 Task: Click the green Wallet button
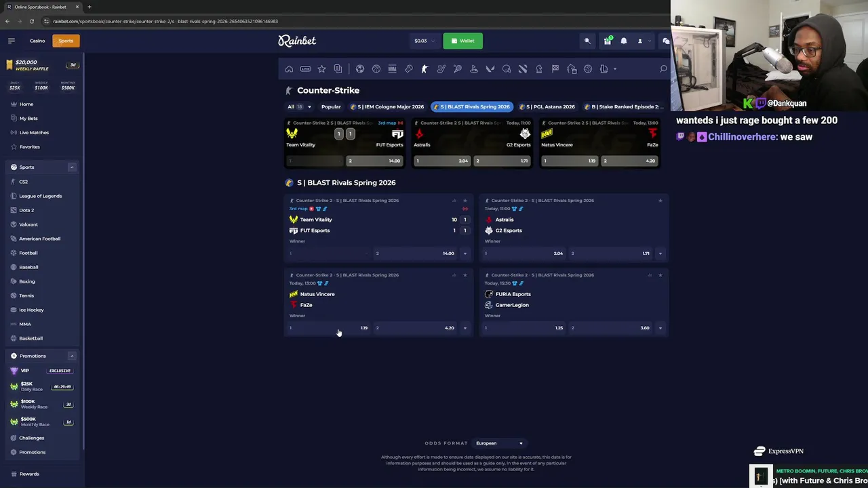(x=462, y=41)
